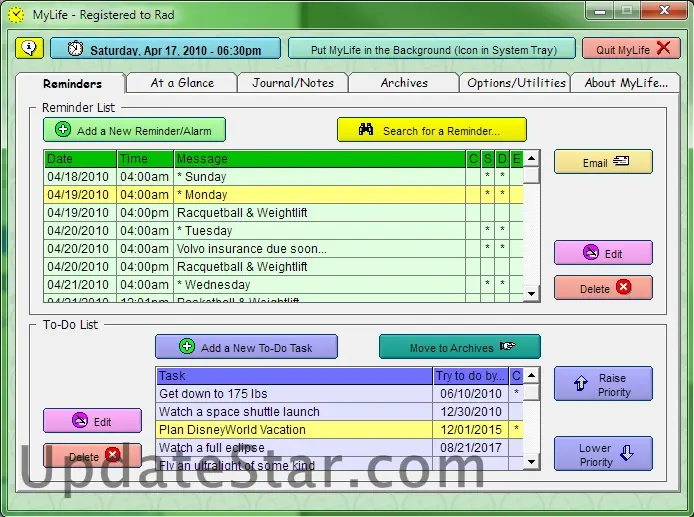Raise Priority of selected task

(x=603, y=384)
